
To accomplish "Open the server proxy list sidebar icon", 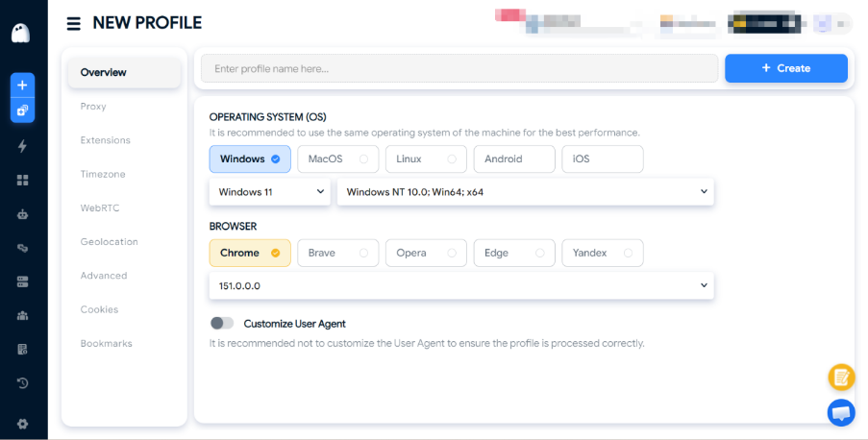I will [22, 281].
